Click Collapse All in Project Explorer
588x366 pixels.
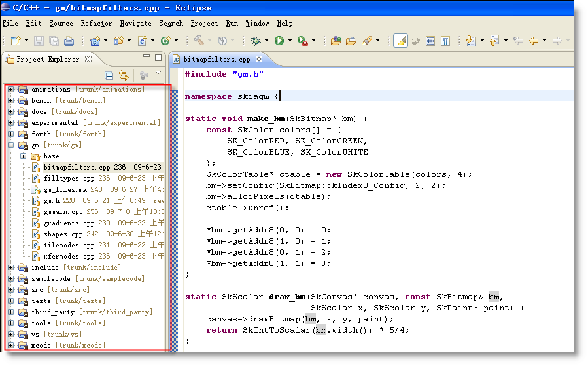[x=109, y=75]
